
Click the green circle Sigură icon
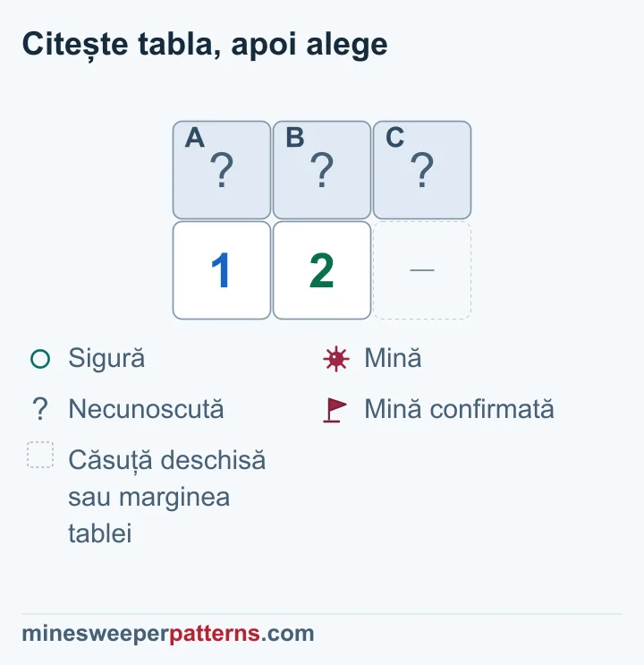40,359
